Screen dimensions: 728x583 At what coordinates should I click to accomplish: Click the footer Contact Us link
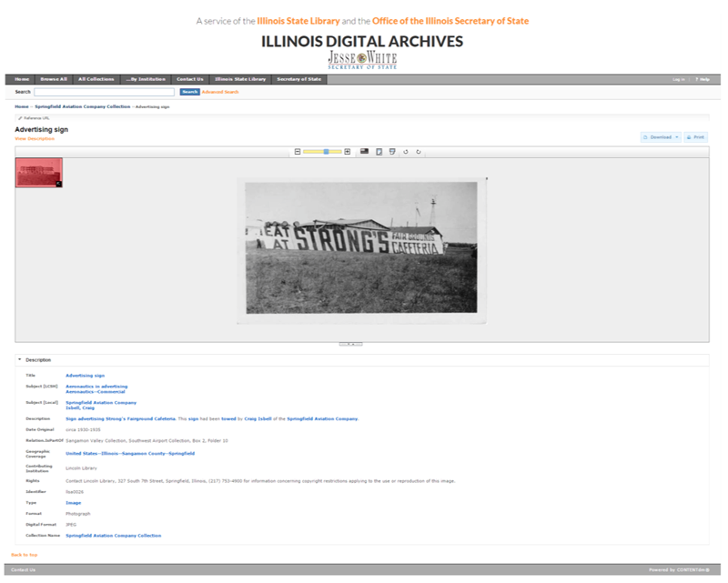24,570
